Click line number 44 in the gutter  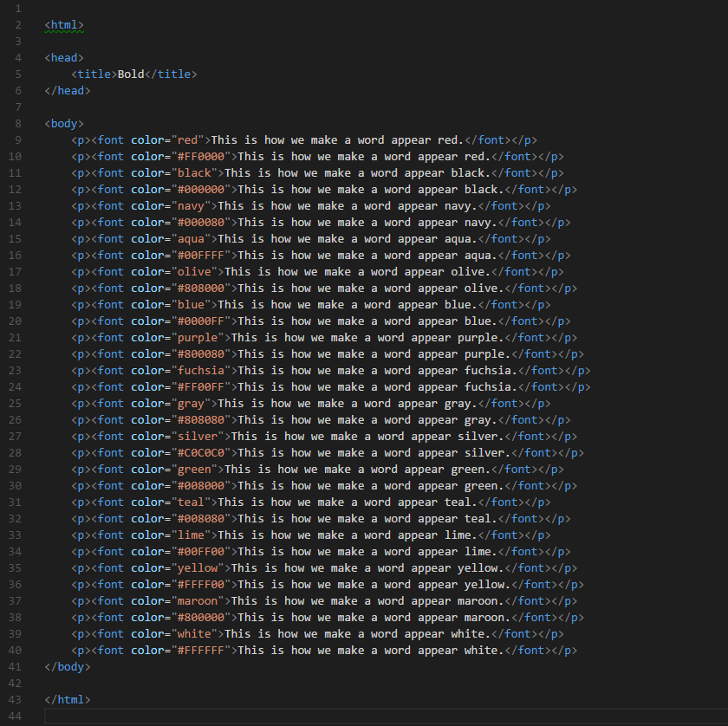click(15, 716)
